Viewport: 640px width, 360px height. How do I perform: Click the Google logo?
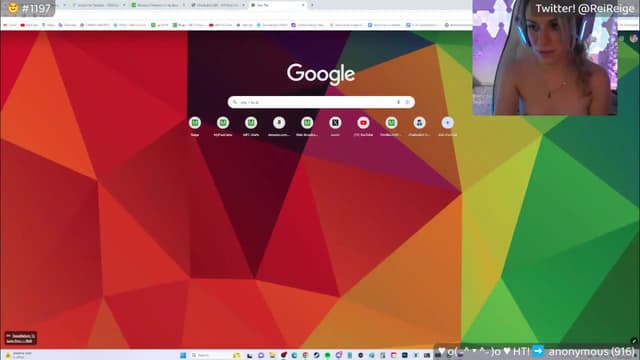pos(321,74)
